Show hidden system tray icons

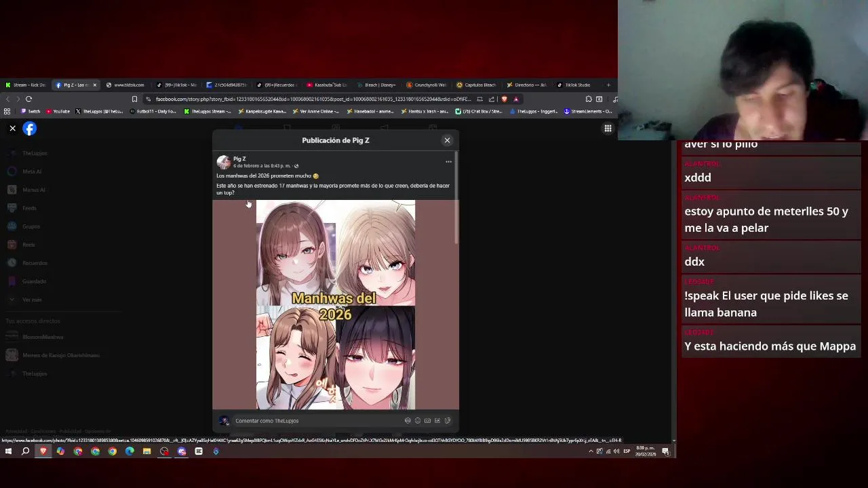click(591, 451)
